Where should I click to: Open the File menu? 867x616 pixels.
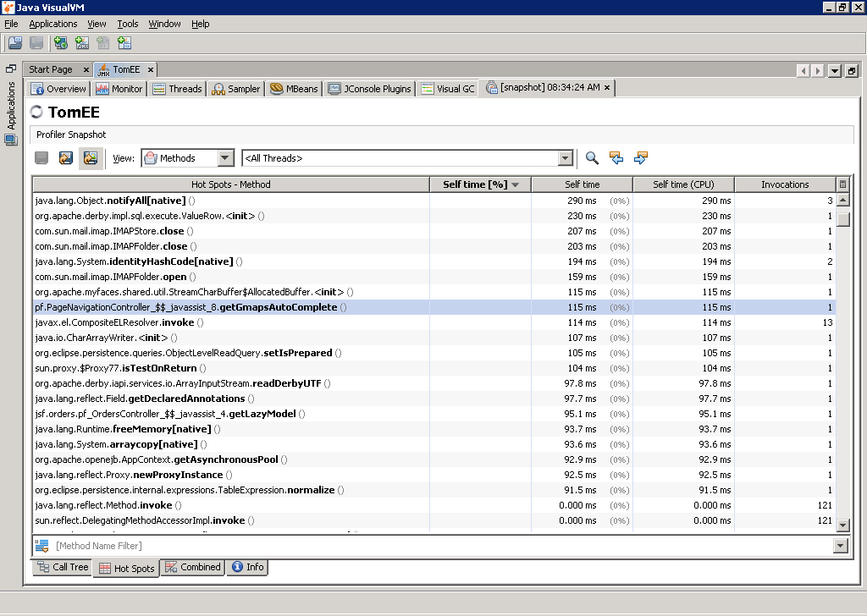click(x=11, y=24)
